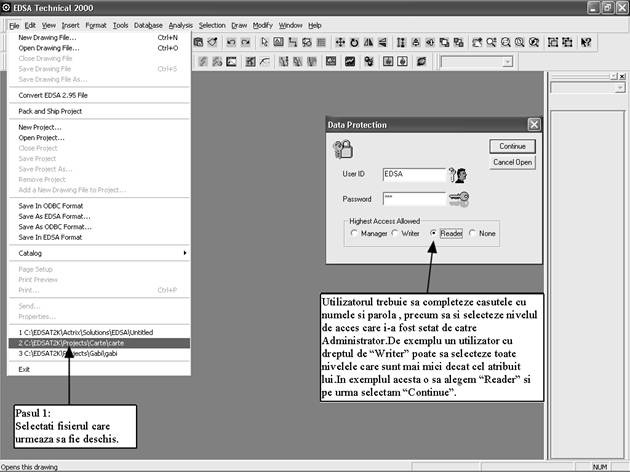This screenshot has height=472, width=630.
Task: Click the context help icon in toolbar
Action: click(586, 42)
